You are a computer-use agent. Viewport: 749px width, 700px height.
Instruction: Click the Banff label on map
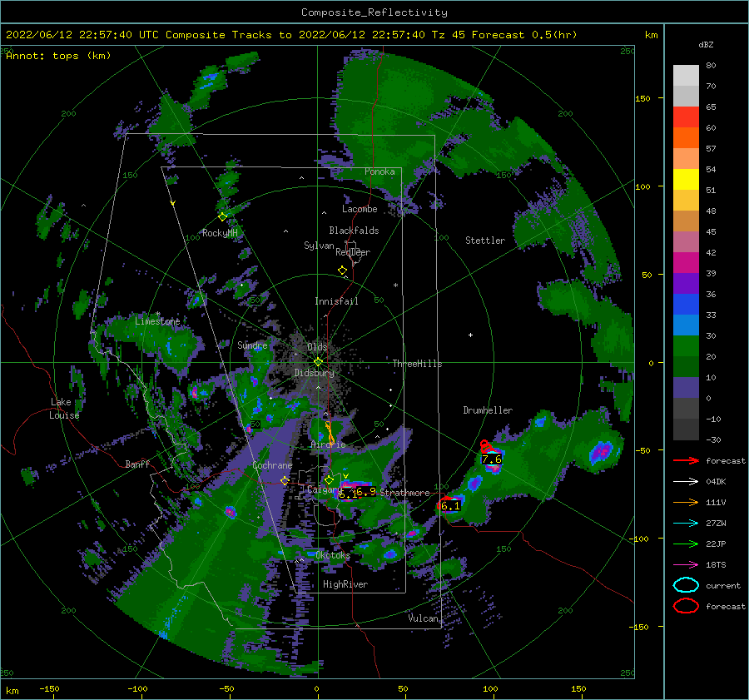[x=137, y=464]
